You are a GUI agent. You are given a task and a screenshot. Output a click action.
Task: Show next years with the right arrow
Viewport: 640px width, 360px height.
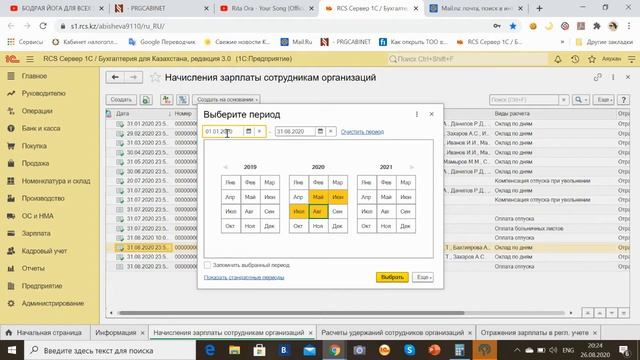411,167
